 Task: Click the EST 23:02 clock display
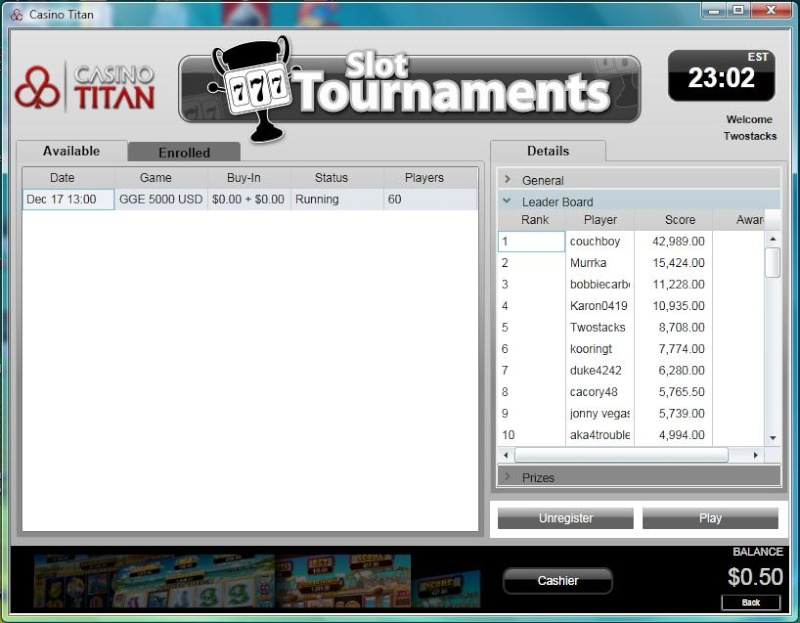click(721, 76)
